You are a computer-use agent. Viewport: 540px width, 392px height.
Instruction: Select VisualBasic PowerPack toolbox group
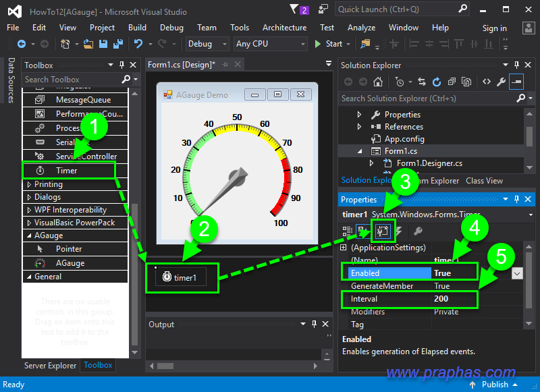(x=75, y=223)
